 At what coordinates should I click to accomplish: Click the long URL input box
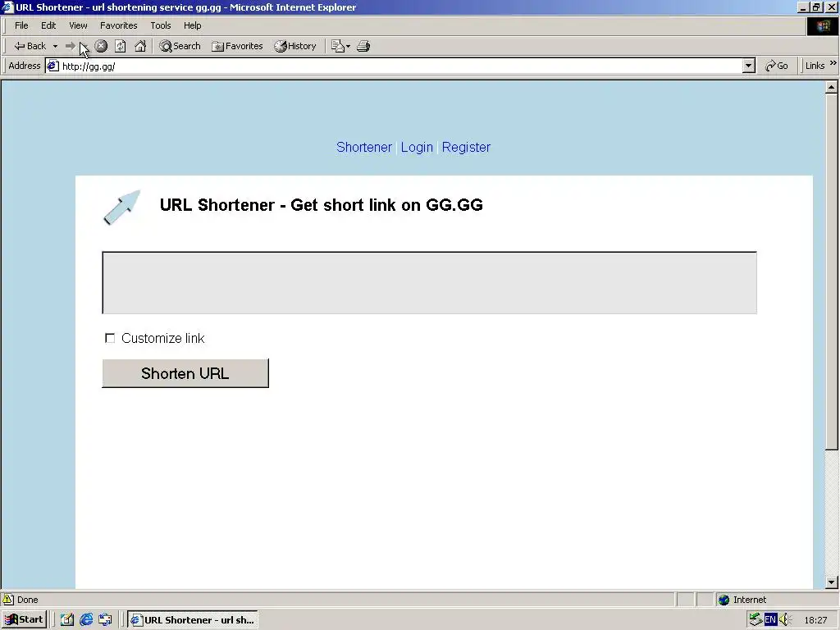429,283
